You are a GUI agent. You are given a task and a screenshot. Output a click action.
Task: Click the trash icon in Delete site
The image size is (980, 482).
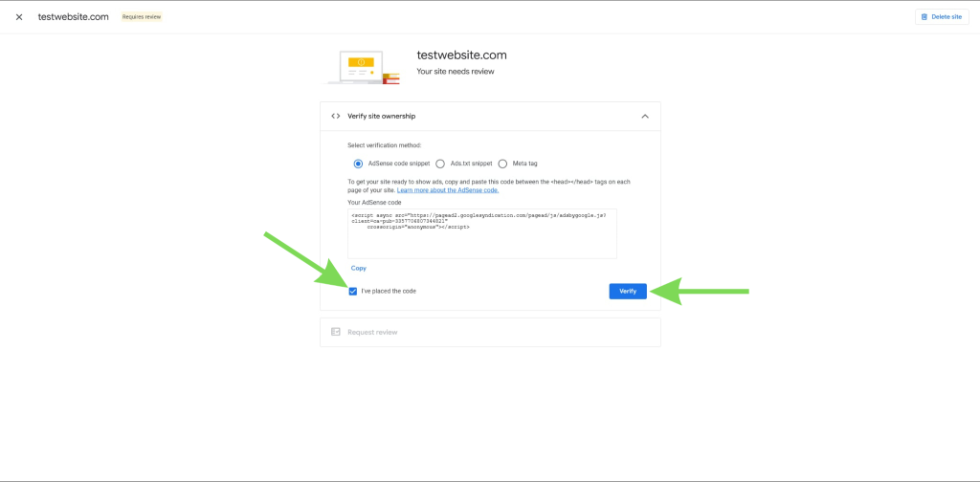[924, 17]
